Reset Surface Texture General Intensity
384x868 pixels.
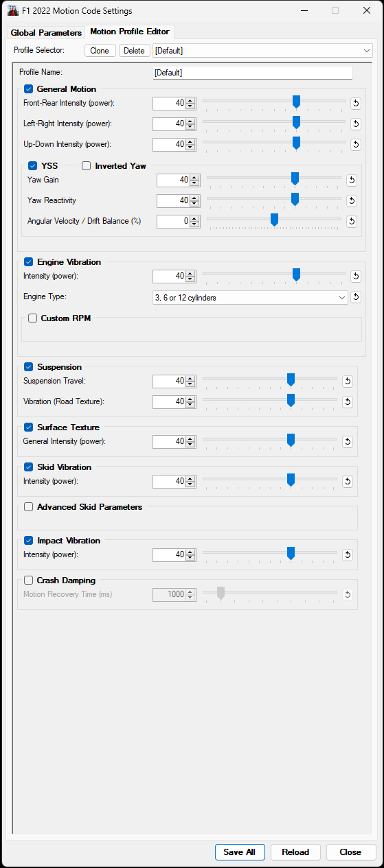[348, 442]
